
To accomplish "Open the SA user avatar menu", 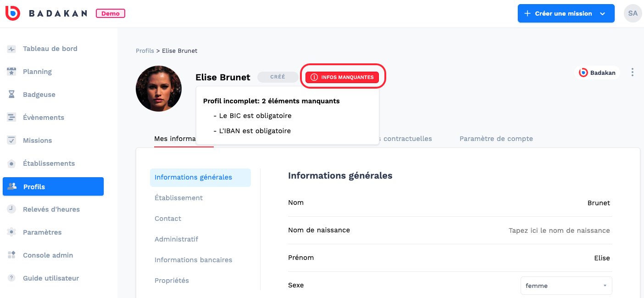I will tap(633, 13).
